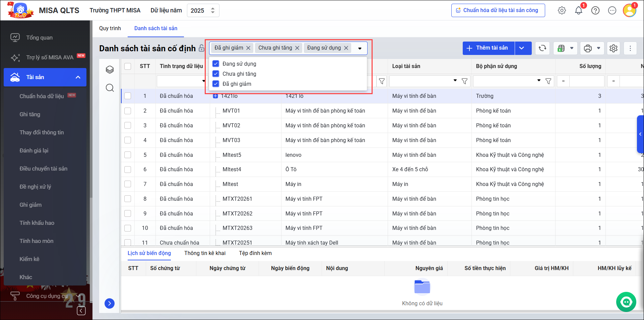Click the refresh data icon
The width and height of the screenshot is (644, 320).
coord(542,48)
